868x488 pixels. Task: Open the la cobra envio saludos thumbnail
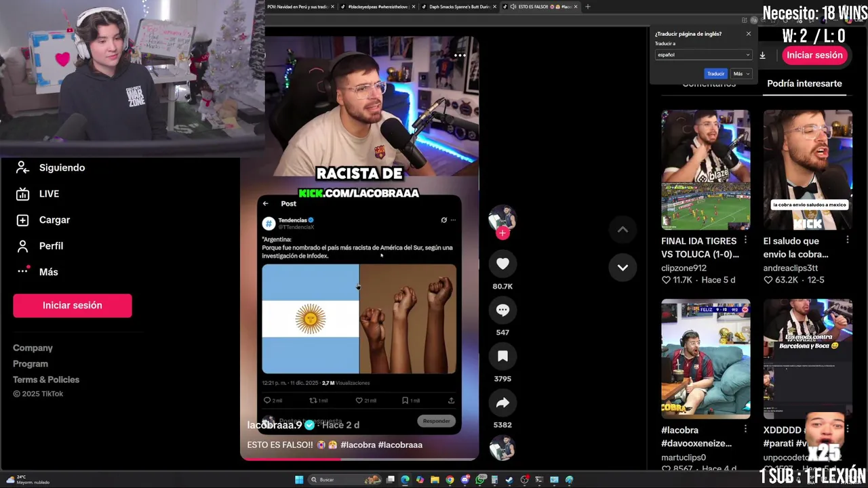click(808, 170)
